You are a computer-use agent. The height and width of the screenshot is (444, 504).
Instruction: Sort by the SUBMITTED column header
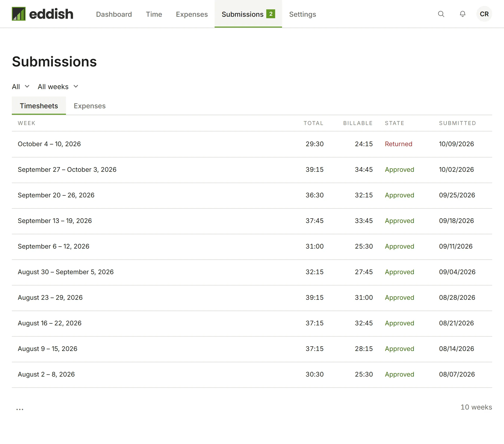pyautogui.click(x=457, y=123)
